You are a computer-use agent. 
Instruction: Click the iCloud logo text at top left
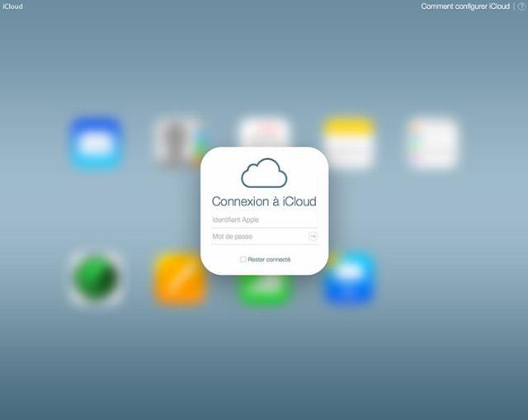tap(12, 7)
